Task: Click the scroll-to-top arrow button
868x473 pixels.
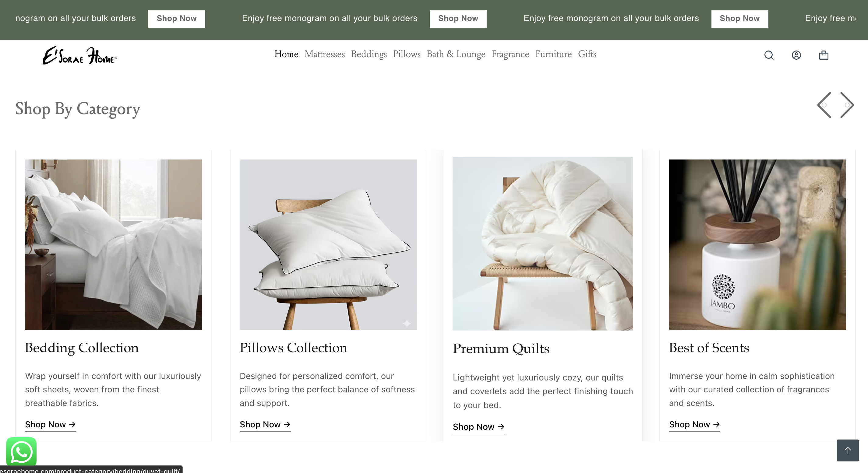Action: tap(848, 450)
